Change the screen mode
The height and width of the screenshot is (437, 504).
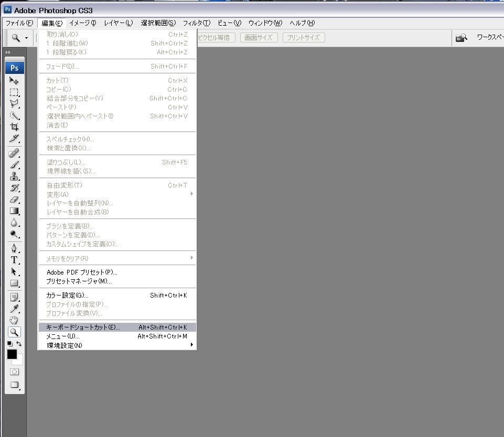pos(15,385)
